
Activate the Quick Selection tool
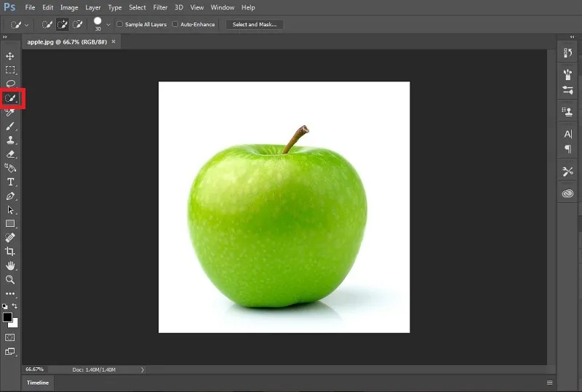(10, 98)
